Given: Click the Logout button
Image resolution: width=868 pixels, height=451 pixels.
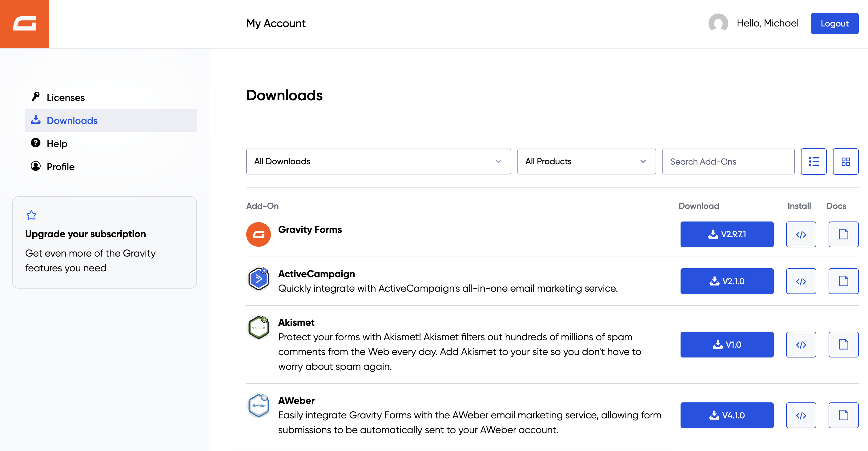Looking at the screenshot, I should tap(834, 24).
